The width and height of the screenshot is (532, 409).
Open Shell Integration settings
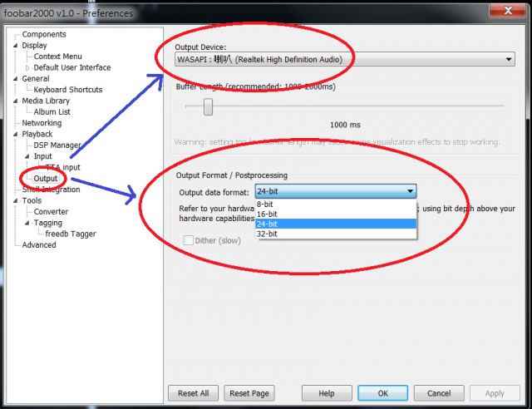[x=51, y=190]
